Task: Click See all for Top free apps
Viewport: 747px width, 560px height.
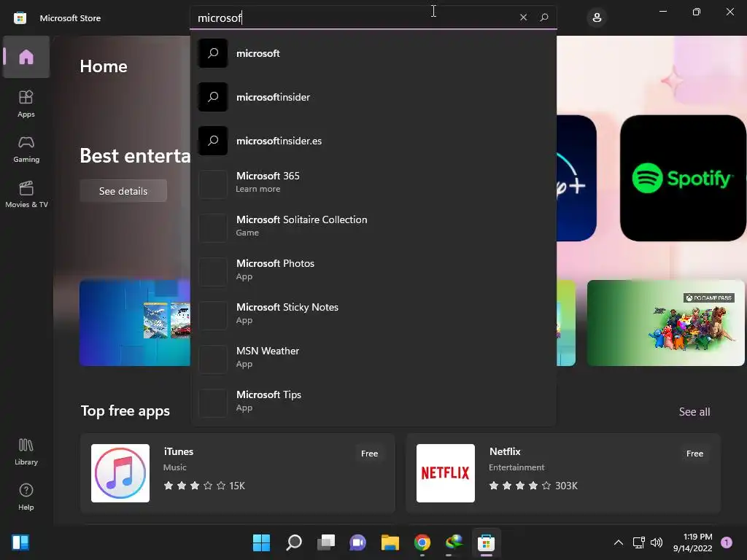Action: click(694, 411)
